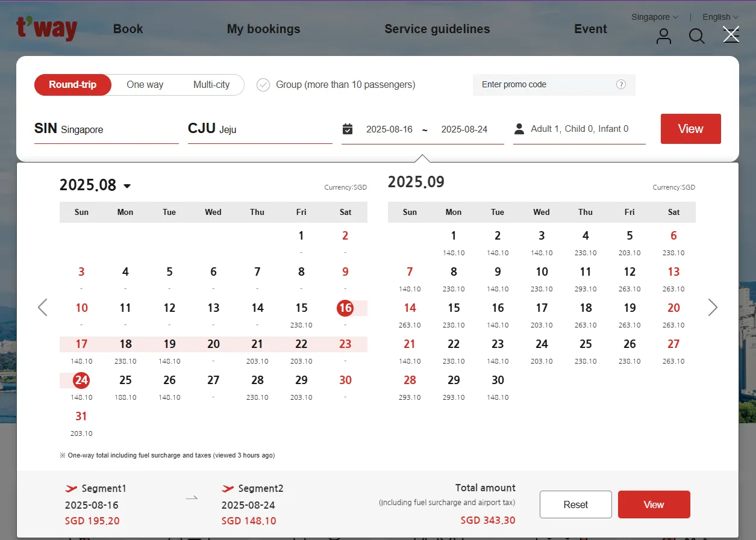
Task: Close the booking panel with X icon
Action: tap(731, 35)
